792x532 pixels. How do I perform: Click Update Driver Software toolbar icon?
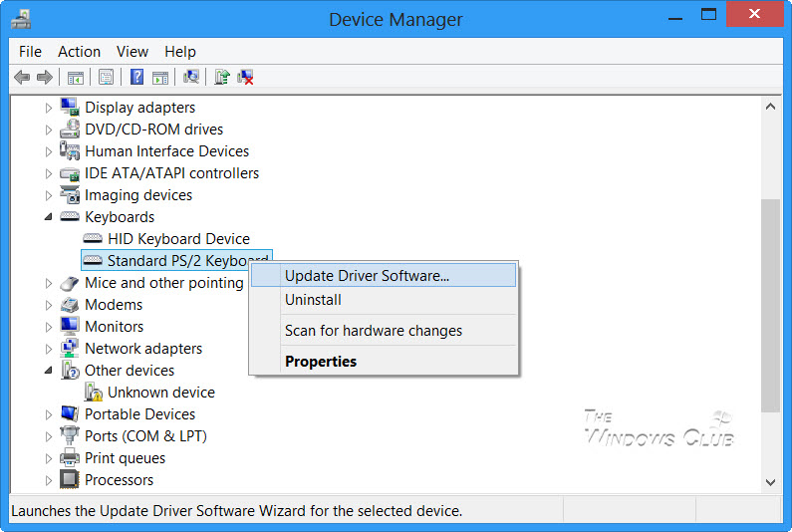222,77
